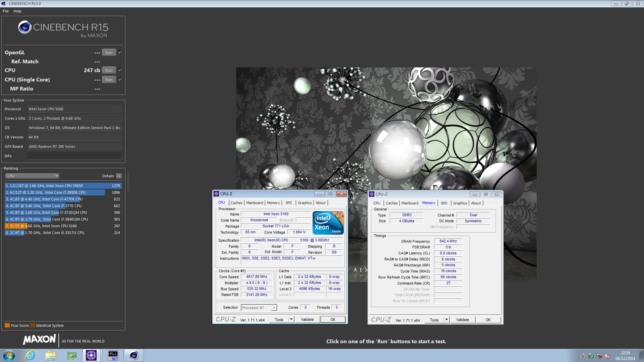
Task: Click right CPU-Z window title icon
Action: [372, 194]
